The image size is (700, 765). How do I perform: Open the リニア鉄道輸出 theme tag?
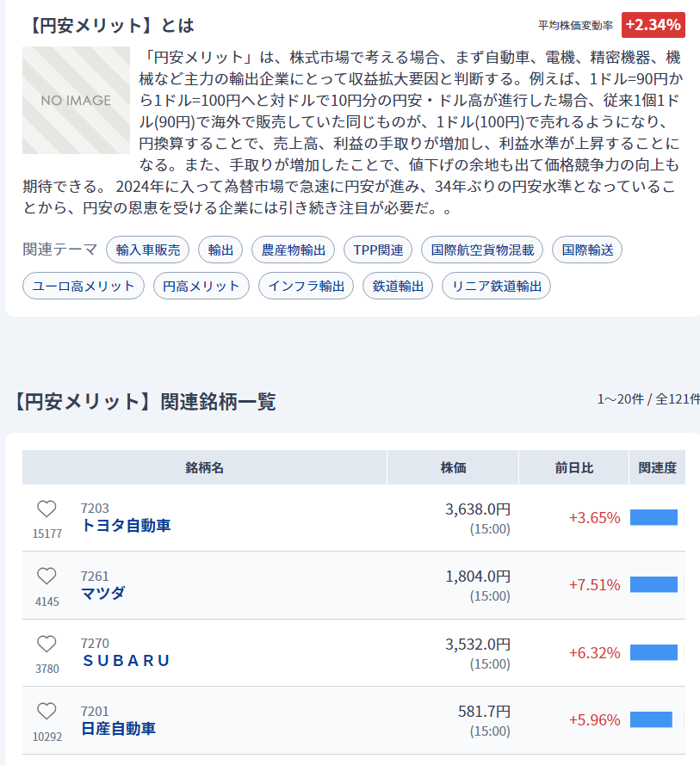(x=496, y=286)
